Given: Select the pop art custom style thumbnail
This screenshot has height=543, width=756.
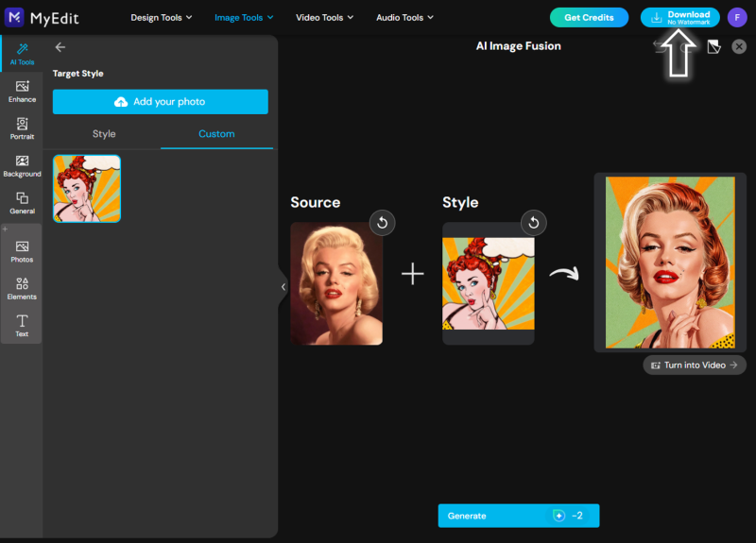Looking at the screenshot, I should 87,188.
